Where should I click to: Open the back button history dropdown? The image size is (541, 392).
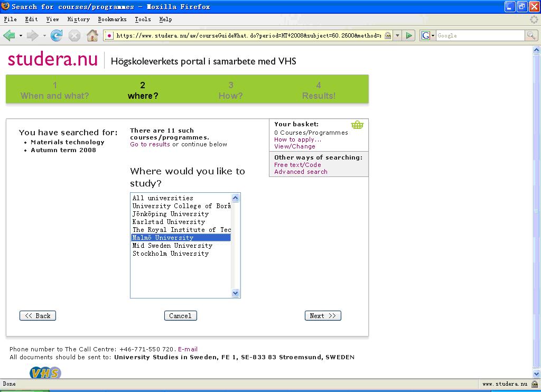click(x=21, y=35)
